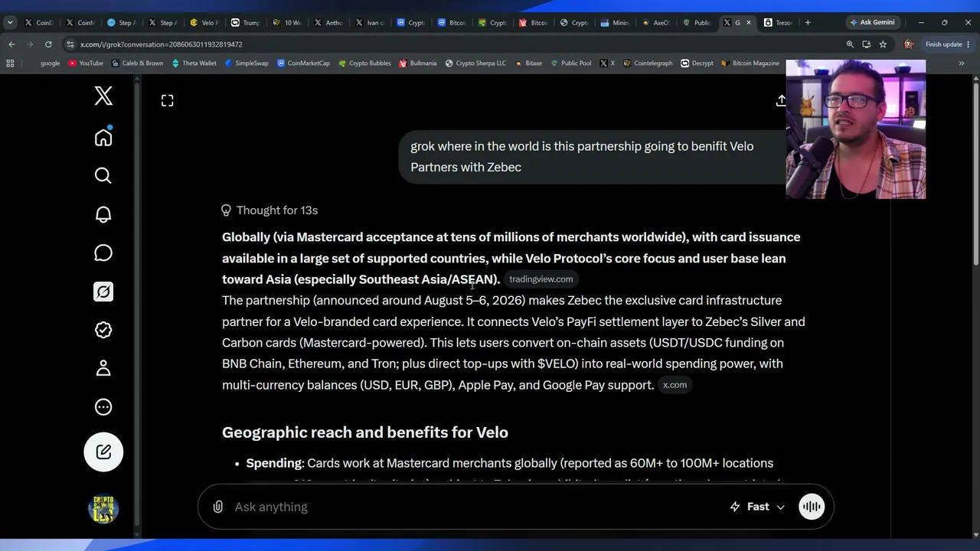
Task: Open Chat from the speech bubble icon
Action: [x=103, y=253]
